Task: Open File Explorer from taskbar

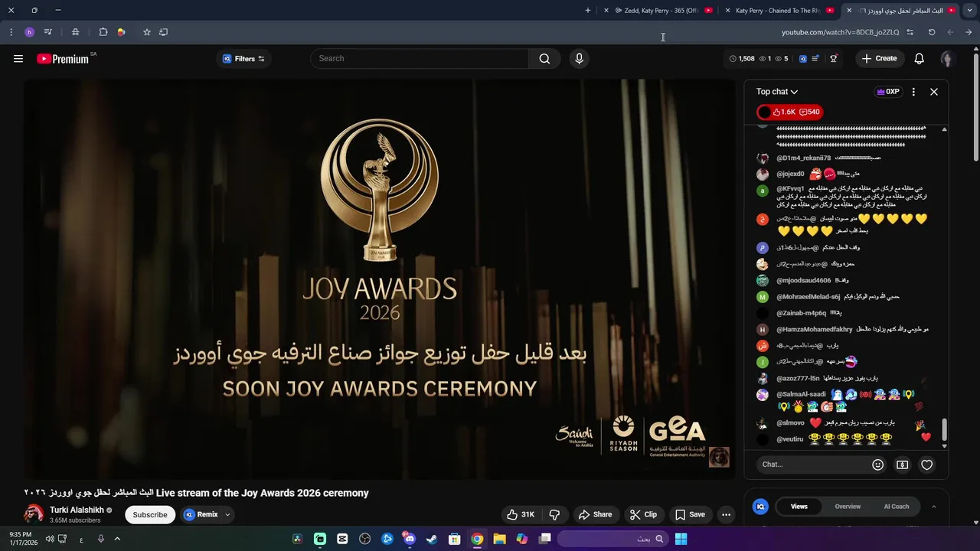Action: tap(499, 540)
